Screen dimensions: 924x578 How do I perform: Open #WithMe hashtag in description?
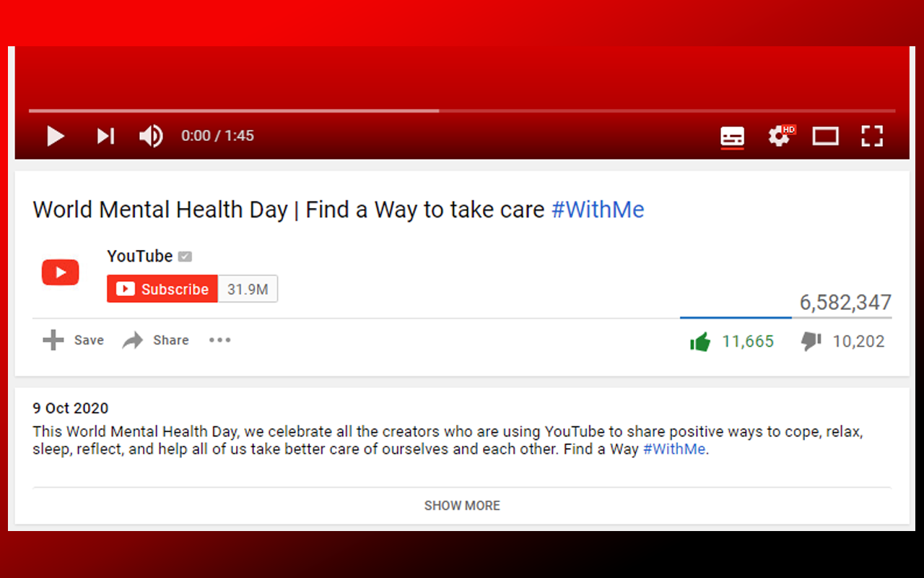(674, 449)
